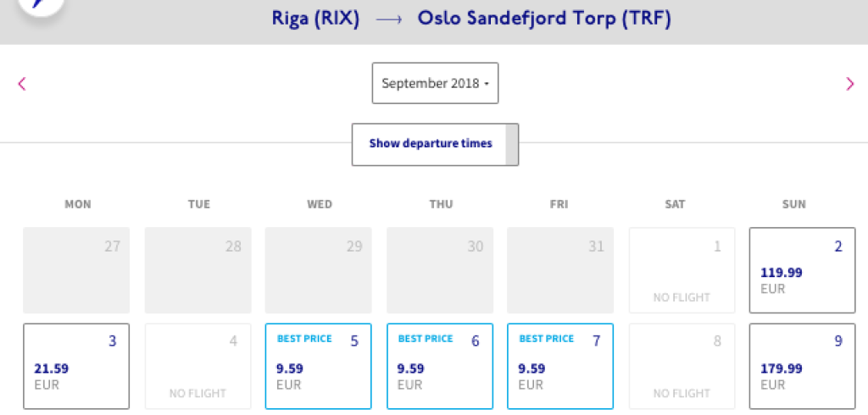
Task: Open the September 2018 month dropdown
Action: [435, 84]
